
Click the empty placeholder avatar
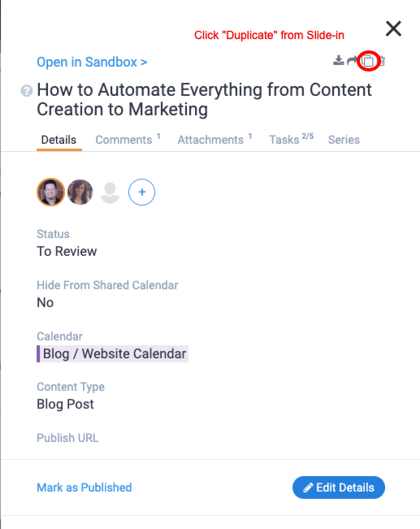point(110,193)
